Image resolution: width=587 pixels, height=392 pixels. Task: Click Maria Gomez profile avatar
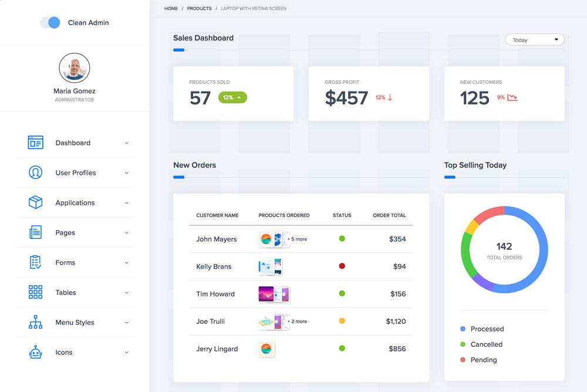(x=75, y=67)
